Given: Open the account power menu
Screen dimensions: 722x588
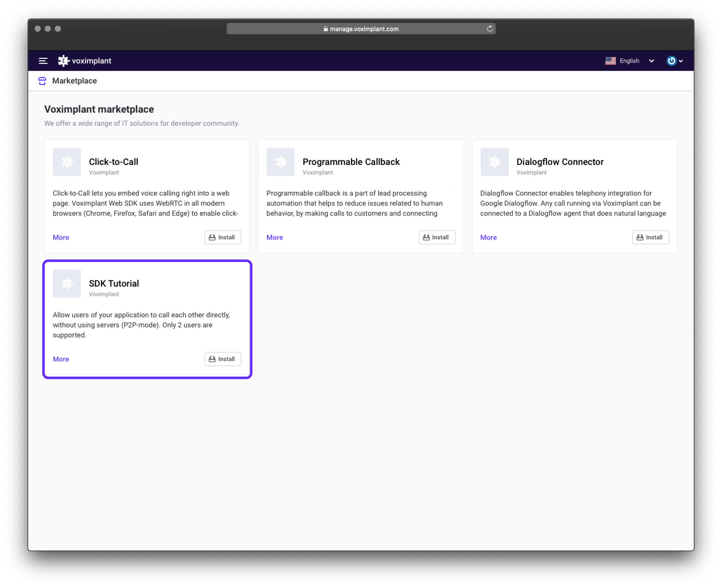Looking at the screenshot, I should pos(675,61).
